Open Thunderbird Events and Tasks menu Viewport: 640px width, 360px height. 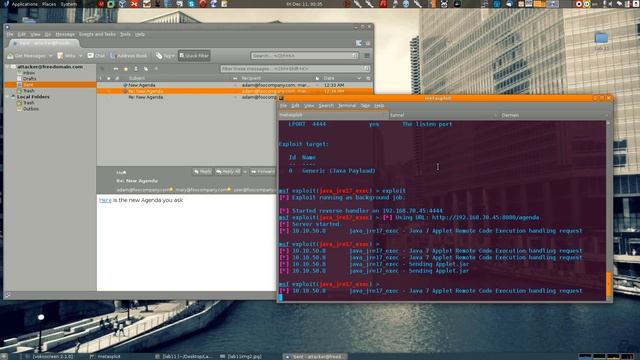click(97, 34)
